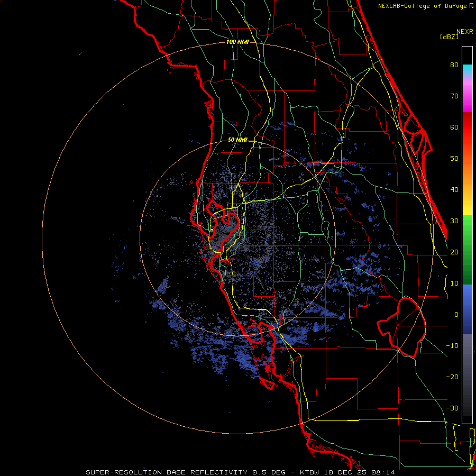Click the "SUPER-RESOLUTION BASE REFLECTIVITY" caption text
This screenshot has width=476, height=476.
pyautogui.click(x=167, y=472)
